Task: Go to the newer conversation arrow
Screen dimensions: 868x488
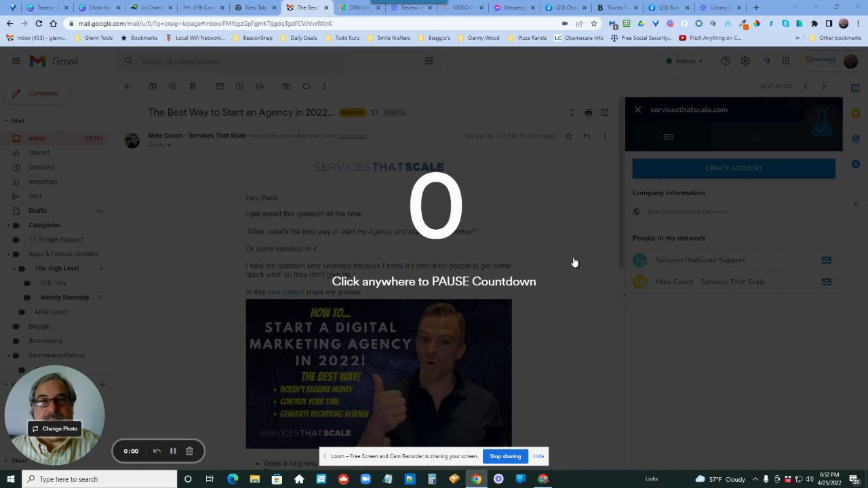Action: (805, 86)
